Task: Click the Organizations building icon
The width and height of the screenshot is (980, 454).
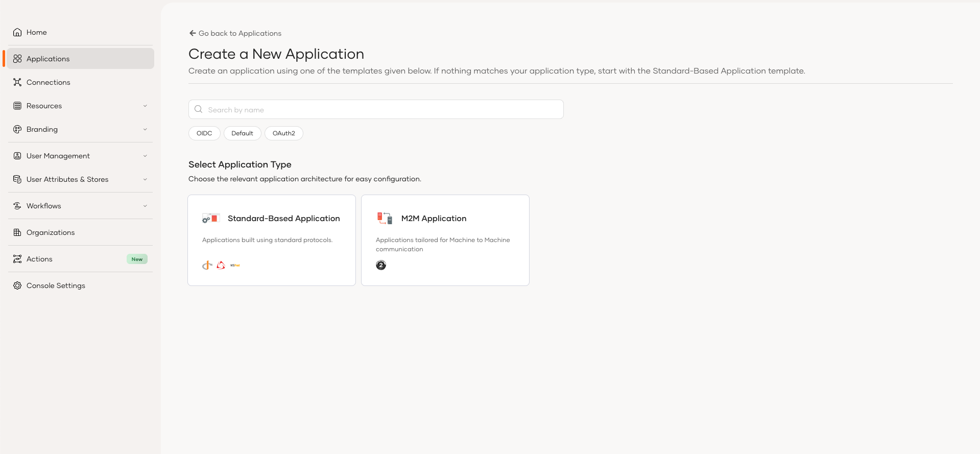Action: click(x=17, y=232)
